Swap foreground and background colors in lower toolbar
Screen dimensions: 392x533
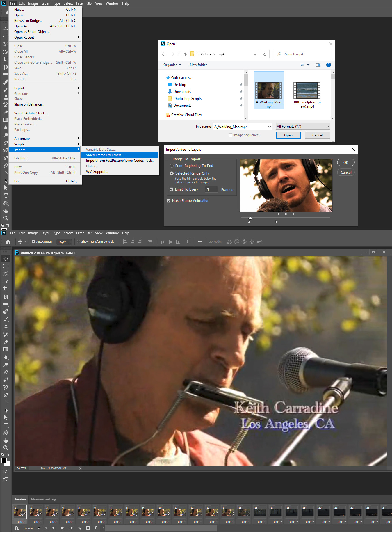(x=8, y=455)
